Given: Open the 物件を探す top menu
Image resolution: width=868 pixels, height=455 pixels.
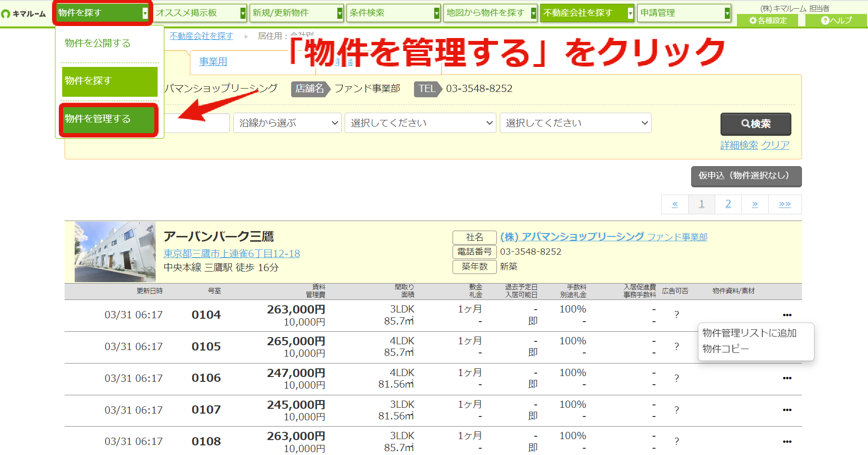Looking at the screenshot, I should click(103, 13).
